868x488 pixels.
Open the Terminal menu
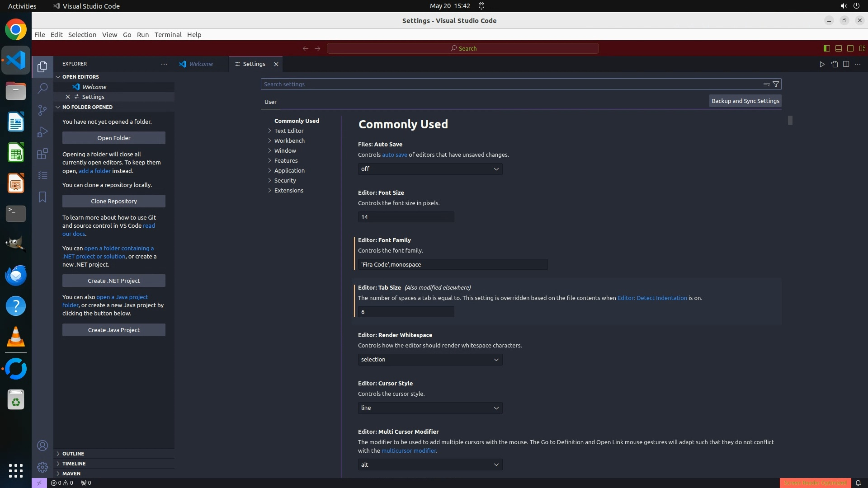[x=168, y=34]
